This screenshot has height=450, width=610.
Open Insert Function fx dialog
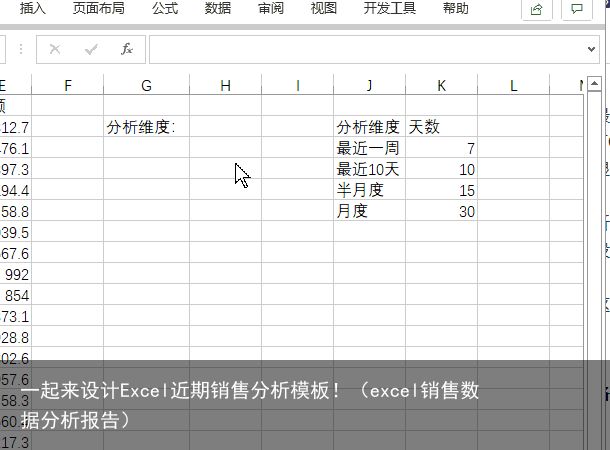click(x=127, y=49)
